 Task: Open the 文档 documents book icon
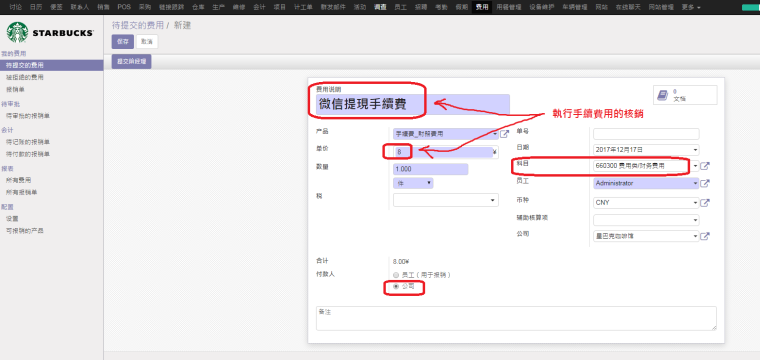click(662, 95)
